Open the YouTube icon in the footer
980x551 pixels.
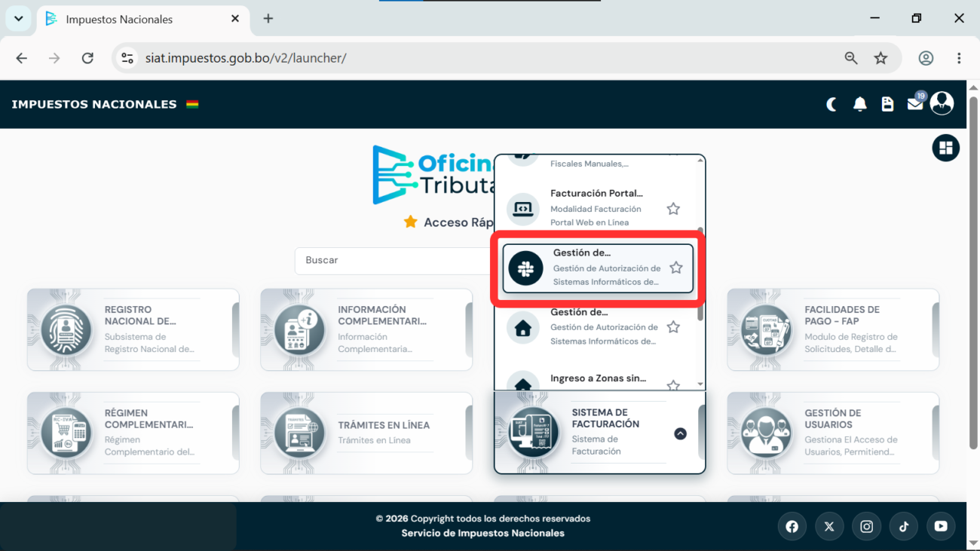click(941, 527)
